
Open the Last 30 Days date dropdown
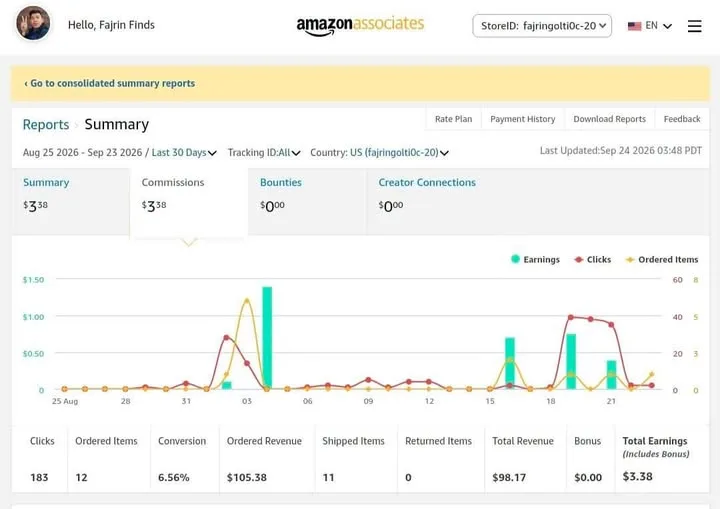click(184, 153)
